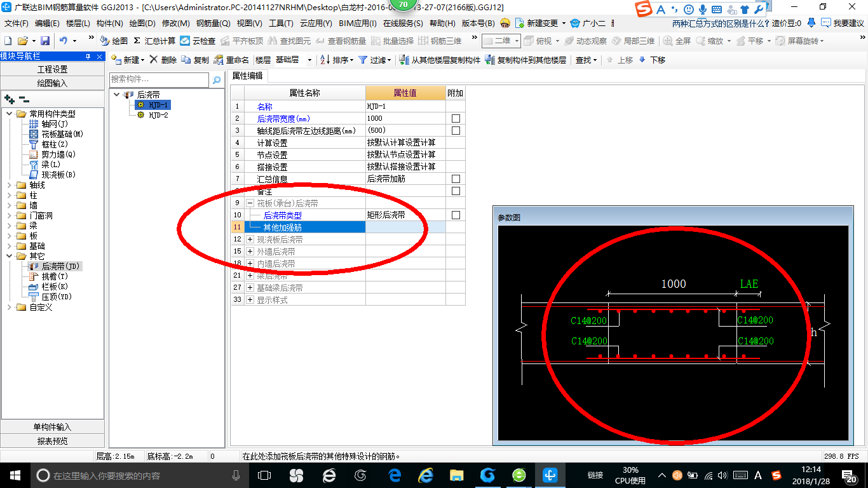The width and height of the screenshot is (868, 488).
Task: Click 新建 new component button
Action: (128, 60)
